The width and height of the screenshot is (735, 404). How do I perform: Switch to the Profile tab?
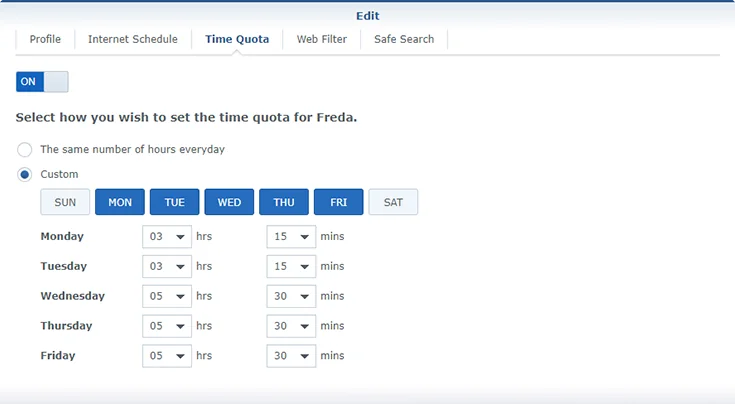[x=45, y=39]
